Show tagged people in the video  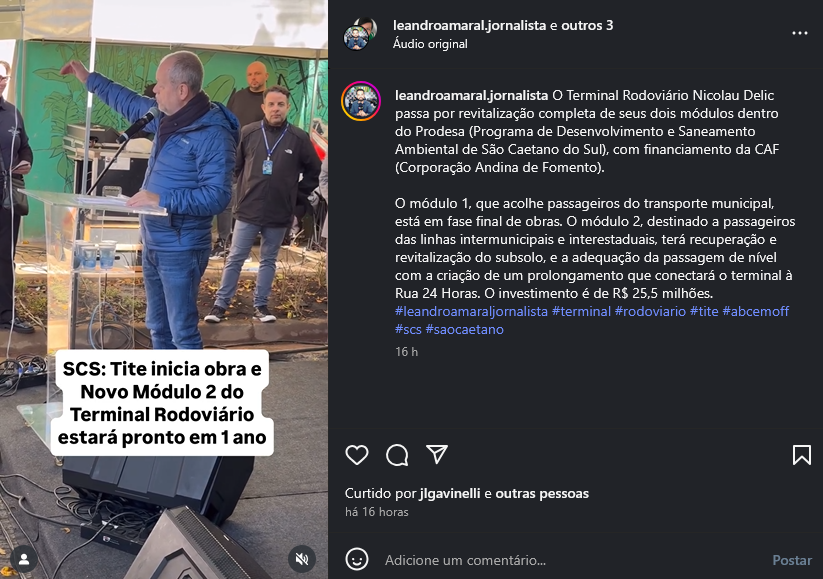(x=24, y=559)
